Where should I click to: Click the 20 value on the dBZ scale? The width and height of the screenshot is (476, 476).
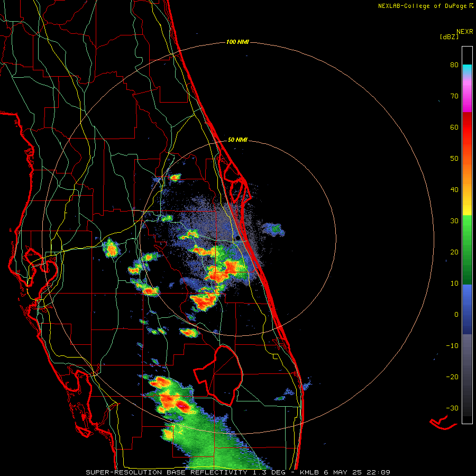454,252
